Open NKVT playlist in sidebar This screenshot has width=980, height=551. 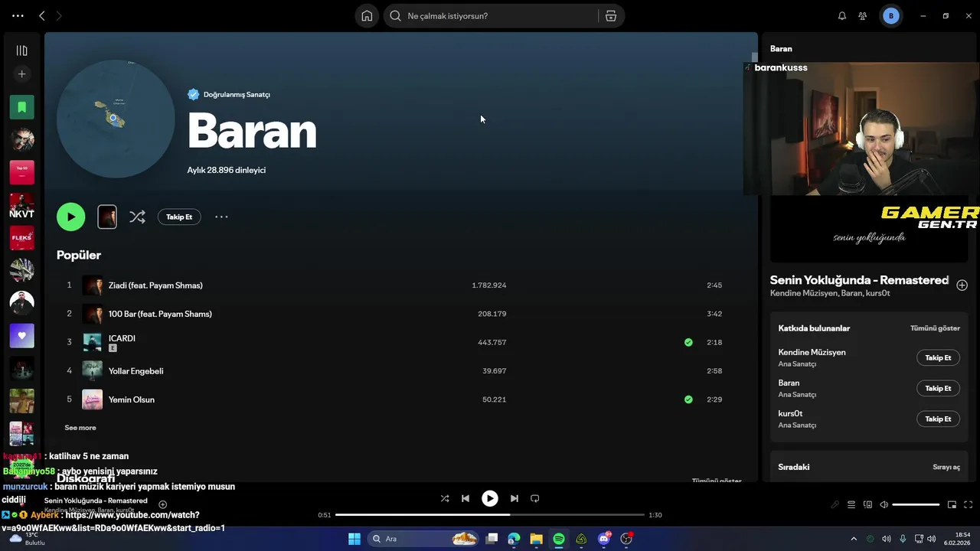[x=21, y=205]
